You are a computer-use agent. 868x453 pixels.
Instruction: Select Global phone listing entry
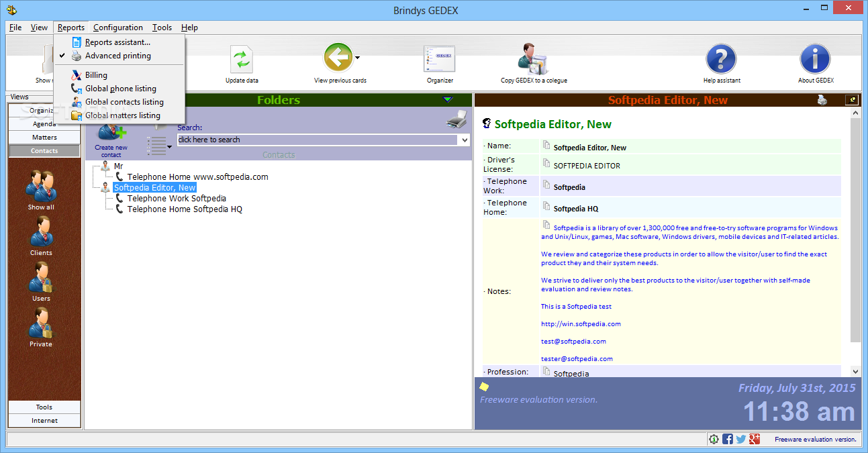point(119,89)
